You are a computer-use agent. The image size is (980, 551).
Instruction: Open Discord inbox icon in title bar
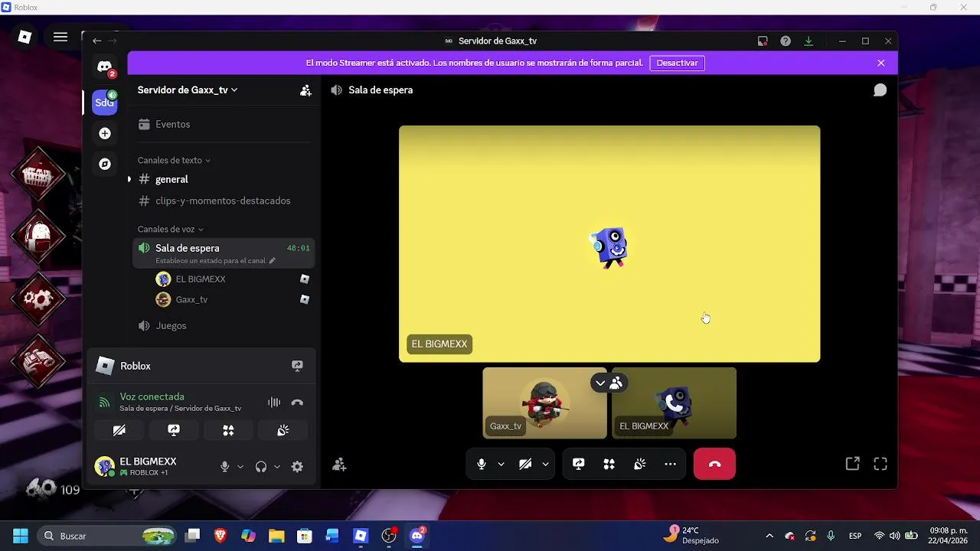tap(763, 41)
